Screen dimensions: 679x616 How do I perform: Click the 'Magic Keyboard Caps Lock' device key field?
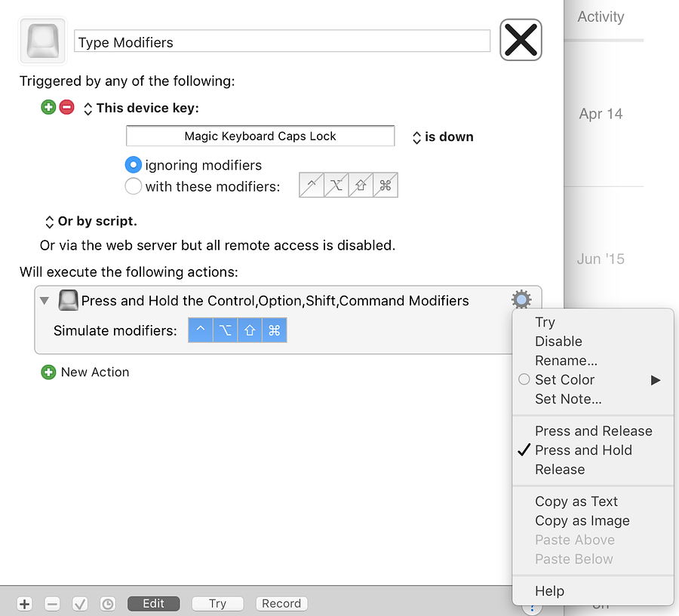click(260, 136)
